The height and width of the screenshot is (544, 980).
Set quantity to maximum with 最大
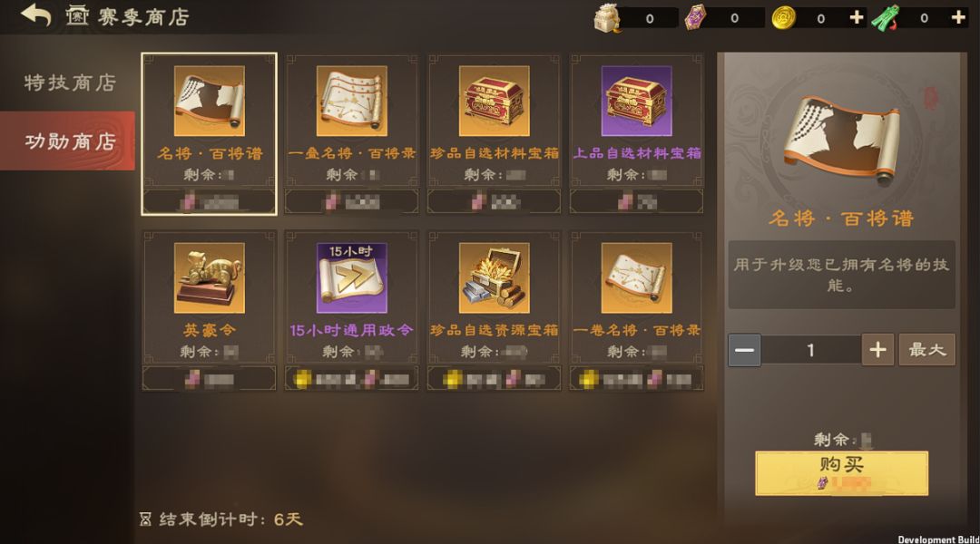(x=926, y=350)
